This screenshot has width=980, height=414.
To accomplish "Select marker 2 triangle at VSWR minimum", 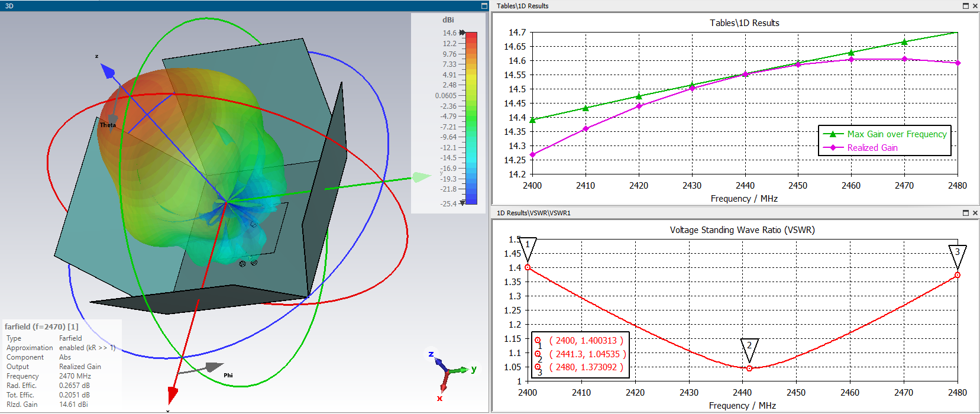I will (x=749, y=348).
